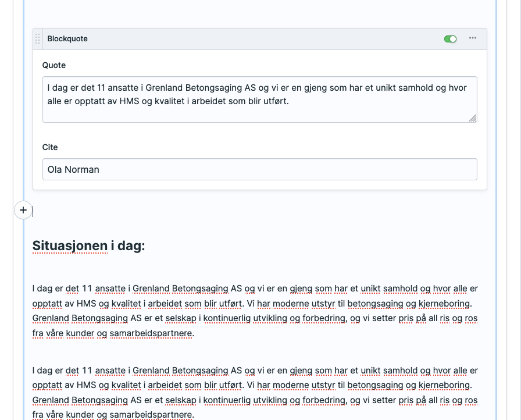This screenshot has height=420, width=521.
Task: Click the Quote textarea resize grip
Action: 473,118
